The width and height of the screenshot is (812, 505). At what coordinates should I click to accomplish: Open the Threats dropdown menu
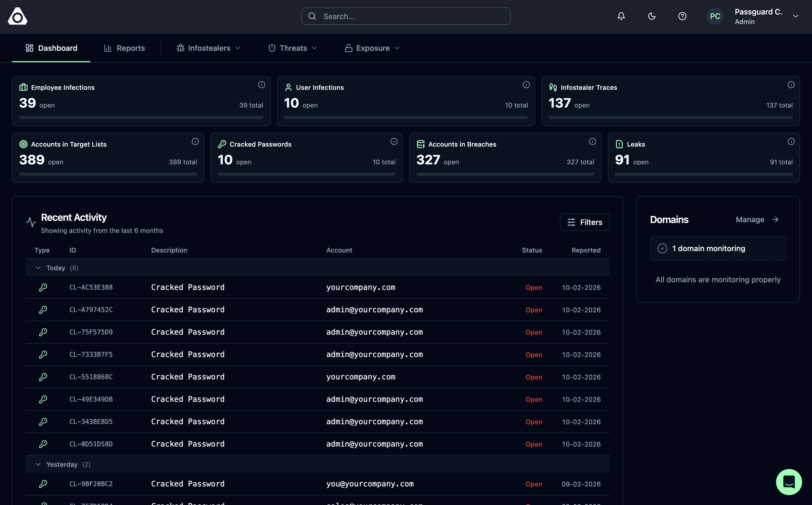click(x=293, y=48)
